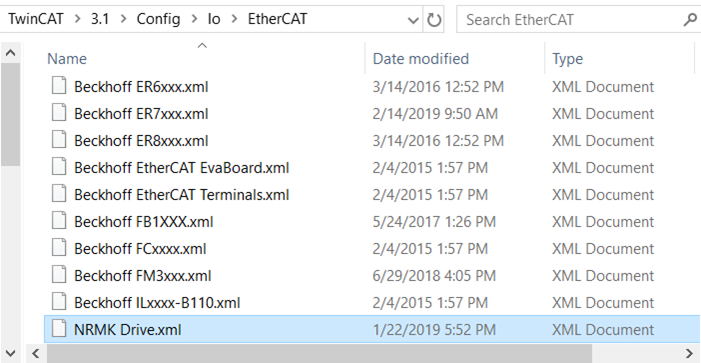Sort files by Name column
Image resolution: width=701 pixels, height=363 pixels.
pos(67,59)
